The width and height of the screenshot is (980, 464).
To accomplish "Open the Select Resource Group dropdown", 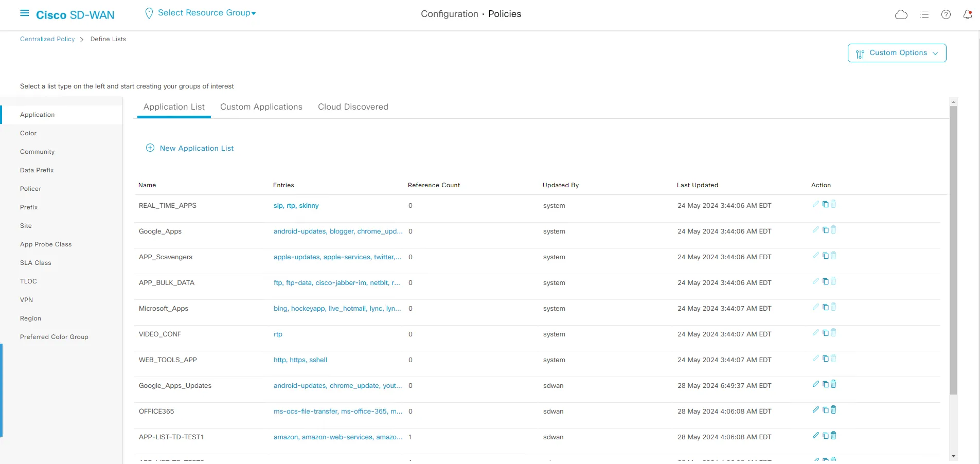I will click(200, 12).
